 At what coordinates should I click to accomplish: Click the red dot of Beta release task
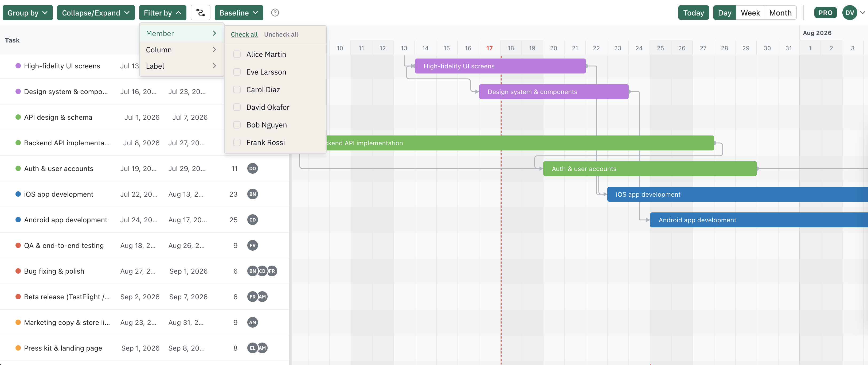coord(18,296)
